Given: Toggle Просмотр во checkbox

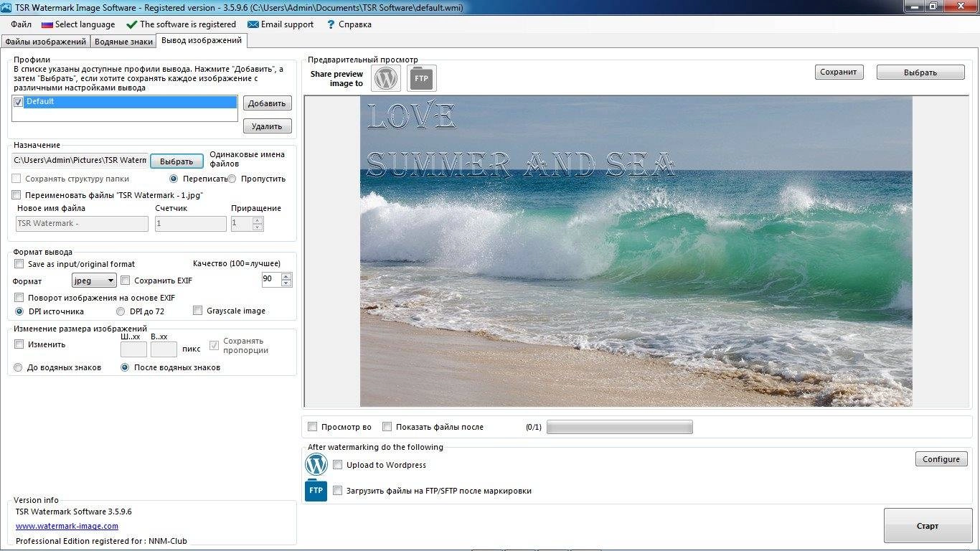Looking at the screenshot, I should point(312,427).
